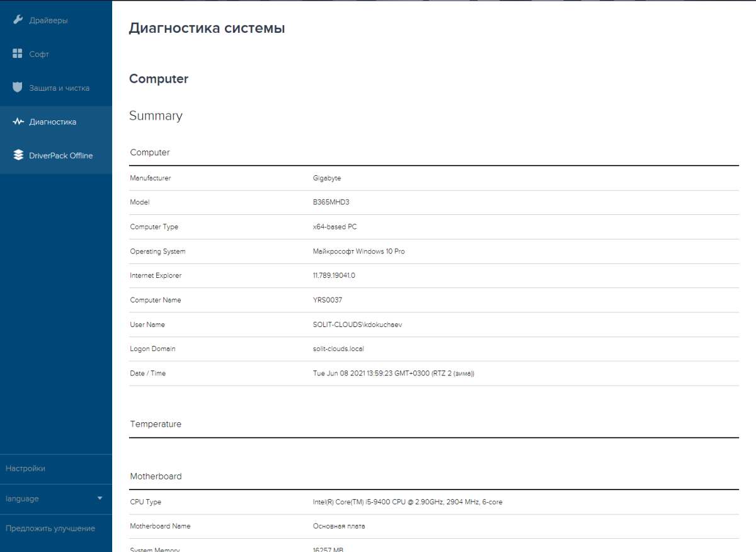This screenshot has width=756, height=552.
Task: Click the Motherboard section header
Action: (x=156, y=476)
